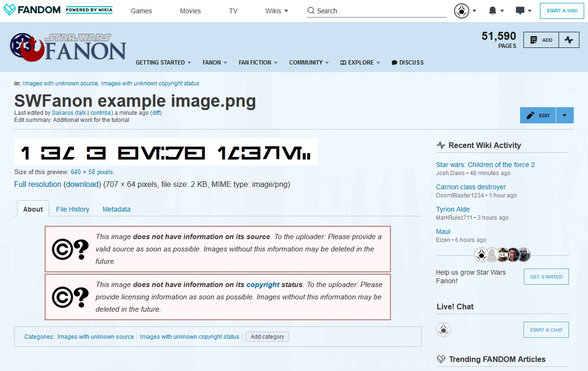Open the Maul article
The image size is (588, 371).
click(443, 232)
